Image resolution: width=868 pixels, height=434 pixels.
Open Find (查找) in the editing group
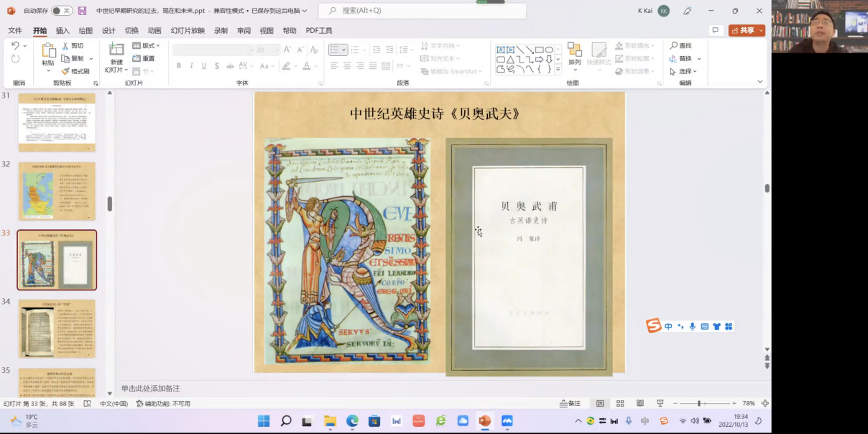pos(680,46)
